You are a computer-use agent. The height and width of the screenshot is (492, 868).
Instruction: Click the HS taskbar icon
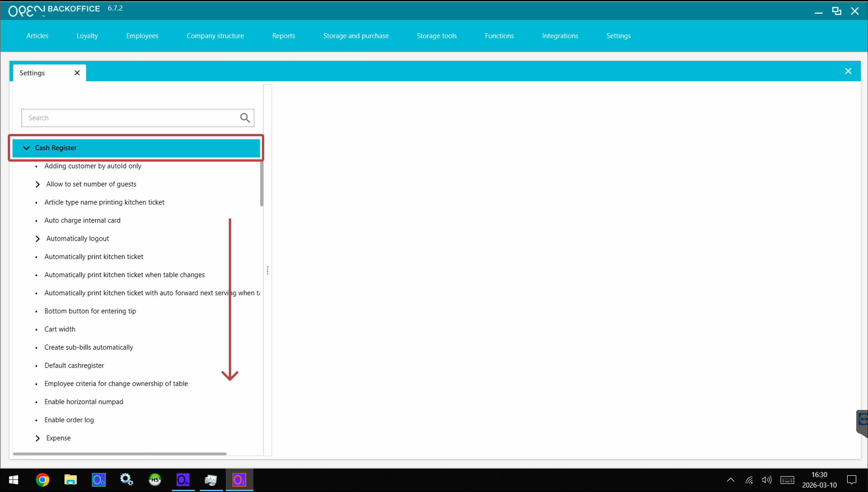155,480
